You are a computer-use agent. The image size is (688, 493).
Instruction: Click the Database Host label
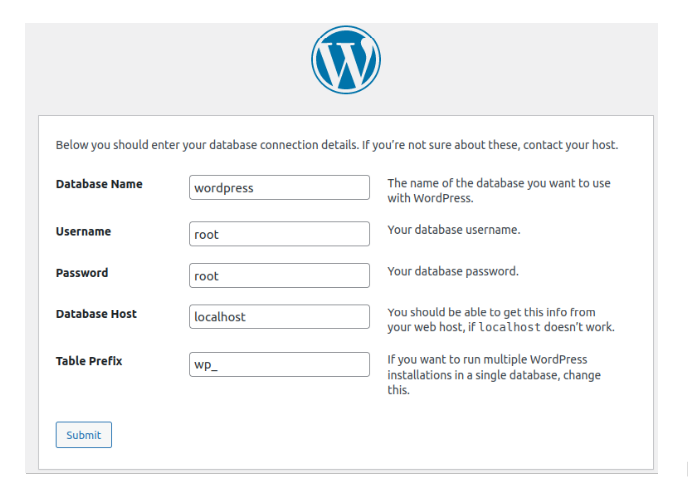click(96, 314)
